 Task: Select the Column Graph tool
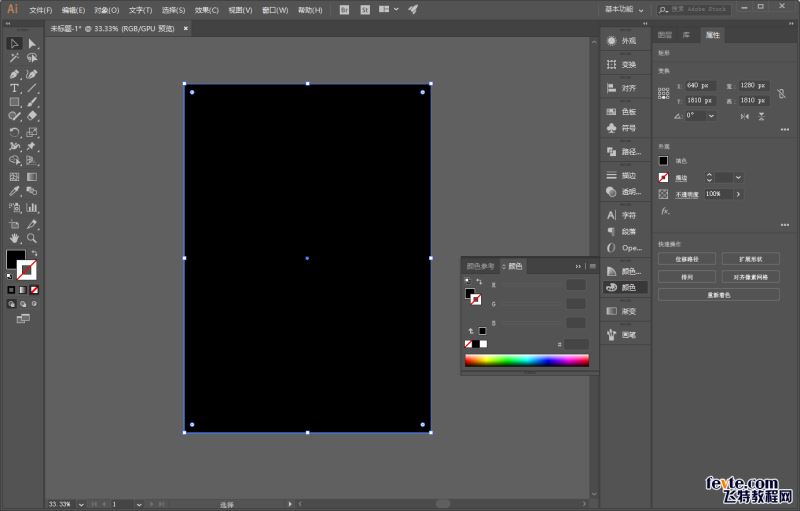click(x=32, y=208)
